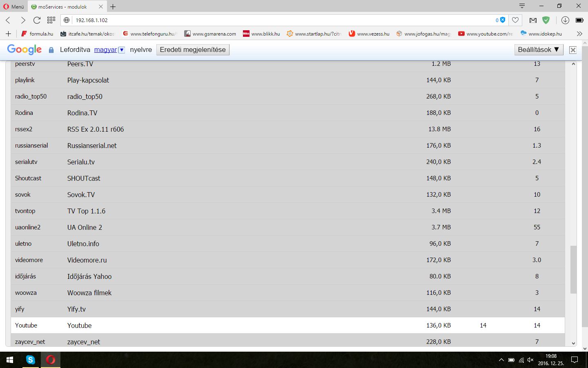Click the zaycev_net entry
Viewport: 588px width, 368px height.
84,342
